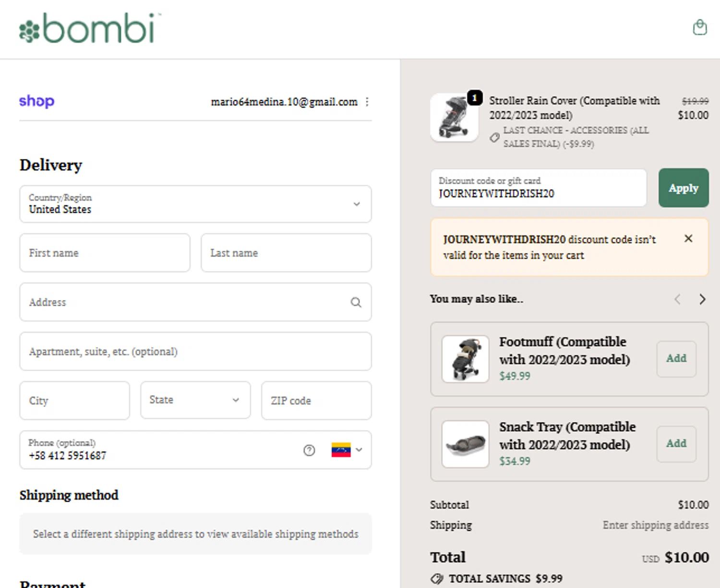
Task: Click the You may also like heading
Action: (477, 299)
